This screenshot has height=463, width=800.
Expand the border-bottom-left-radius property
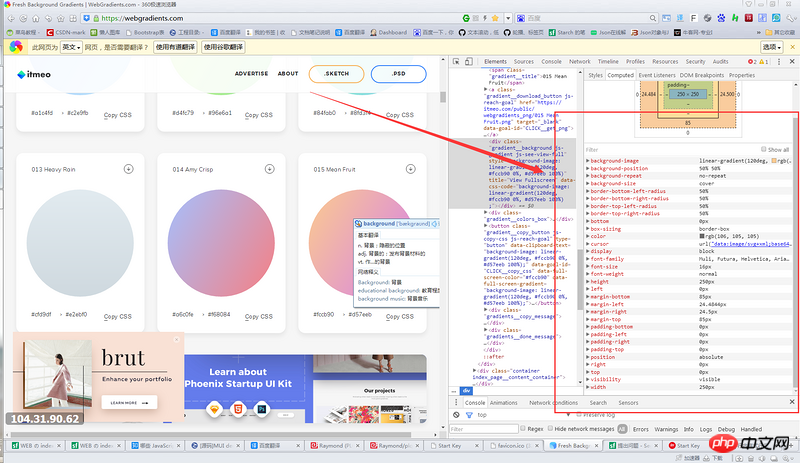[588, 191]
